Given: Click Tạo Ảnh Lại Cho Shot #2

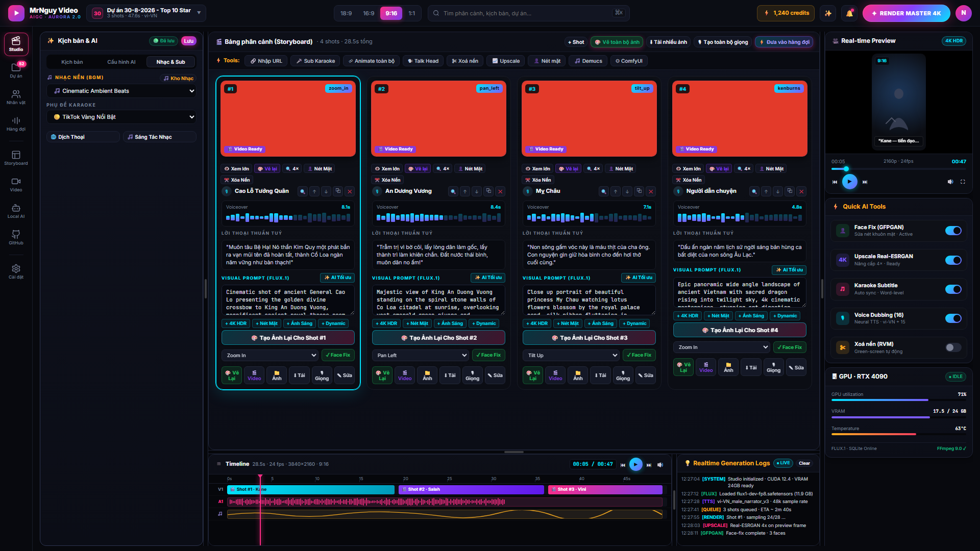Looking at the screenshot, I should (438, 338).
